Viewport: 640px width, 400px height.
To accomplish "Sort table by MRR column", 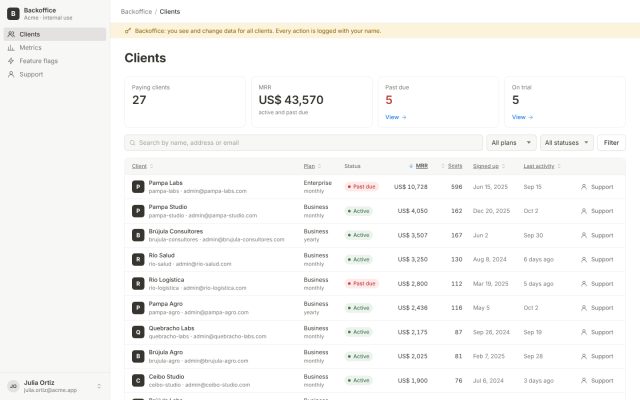I will coord(419,166).
